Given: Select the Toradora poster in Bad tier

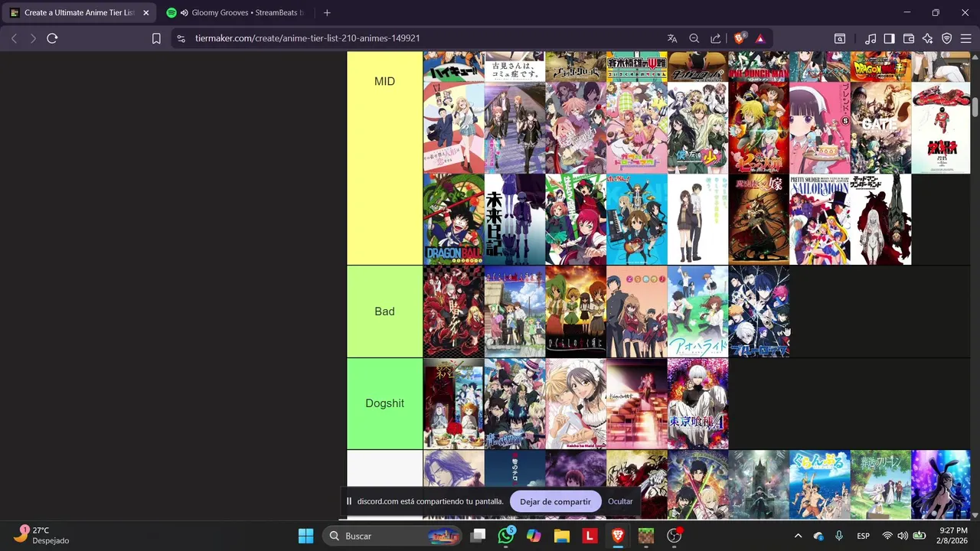Looking at the screenshot, I should point(637,311).
